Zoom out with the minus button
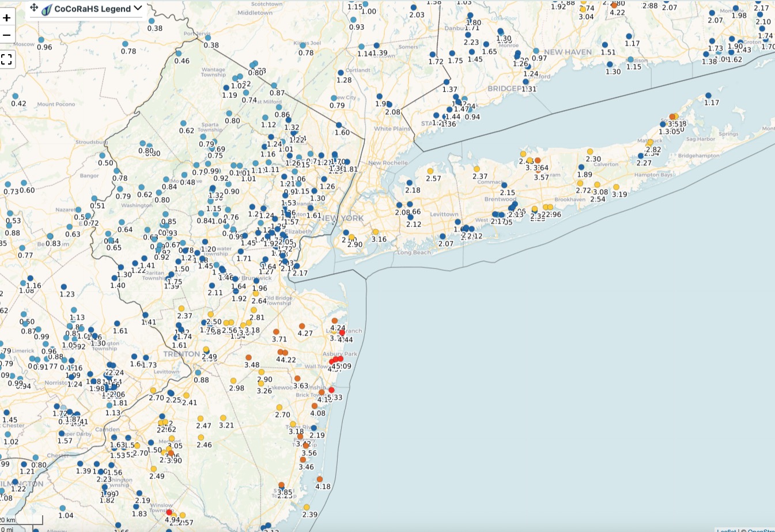 [x=7, y=35]
